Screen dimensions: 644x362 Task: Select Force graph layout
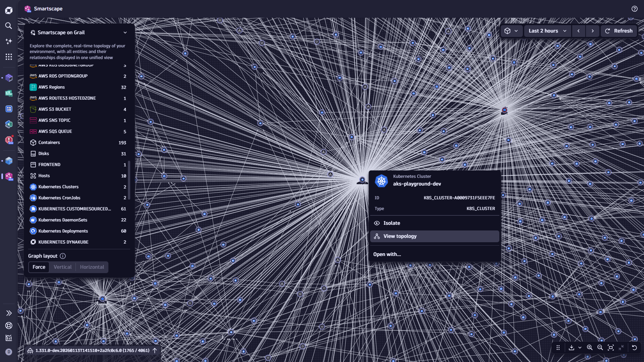pyautogui.click(x=39, y=267)
